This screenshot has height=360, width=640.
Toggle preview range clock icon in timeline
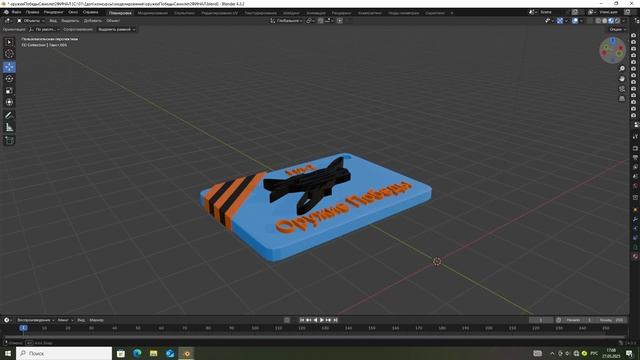558,320
